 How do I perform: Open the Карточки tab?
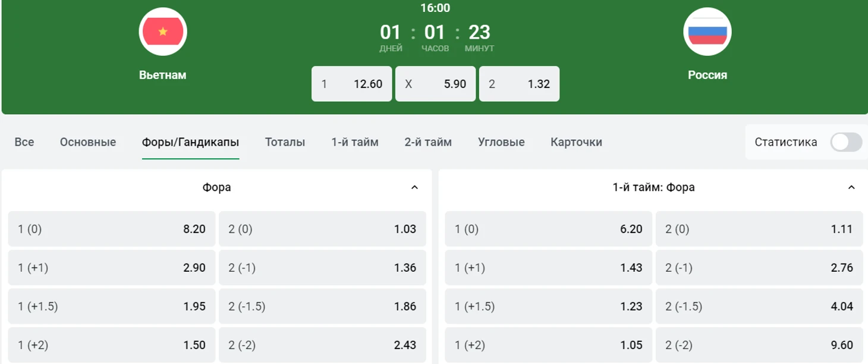pos(577,142)
